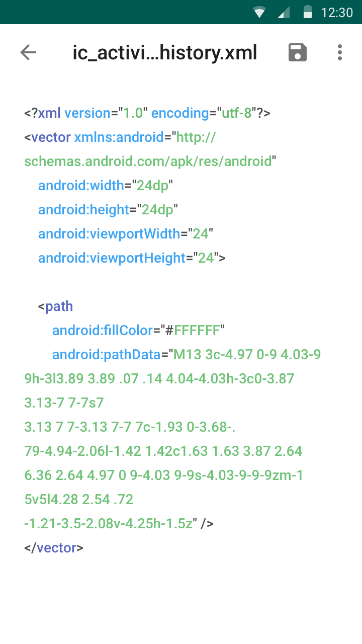Screen dimensions: 362x644
Task: Tap the xml version declaration line
Action: coord(147,113)
